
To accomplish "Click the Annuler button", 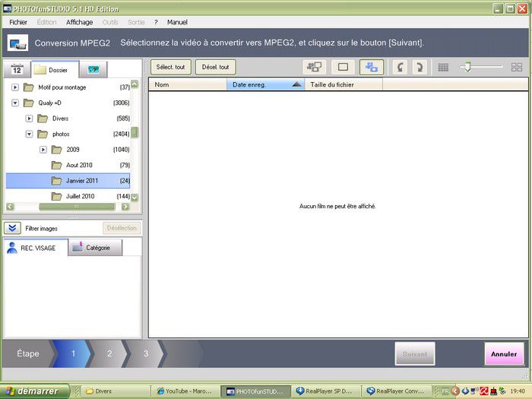I will 503,354.
